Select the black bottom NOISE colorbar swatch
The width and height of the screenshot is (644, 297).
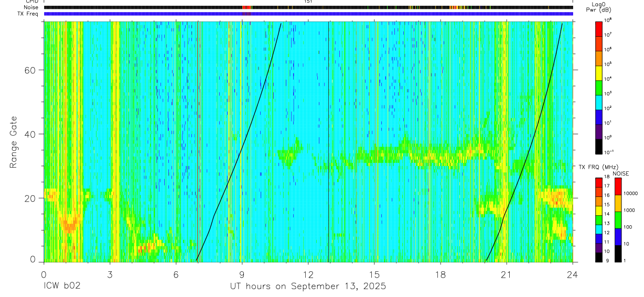point(618,254)
